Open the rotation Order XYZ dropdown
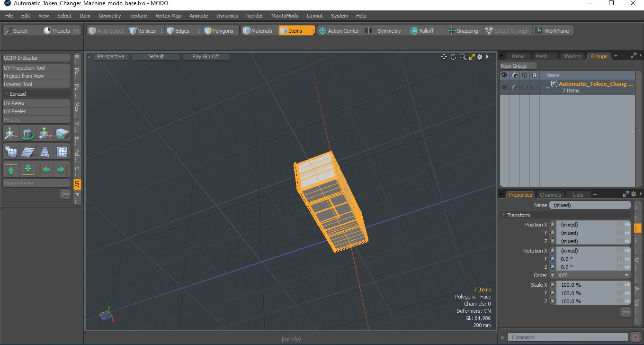 coord(593,275)
